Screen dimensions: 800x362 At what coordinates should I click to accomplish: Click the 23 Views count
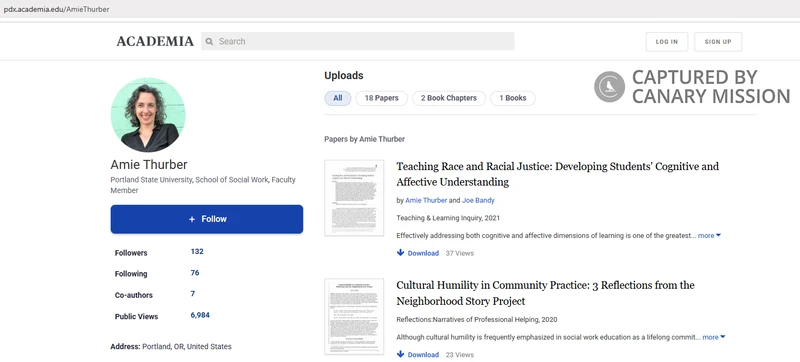pos(460,354)
